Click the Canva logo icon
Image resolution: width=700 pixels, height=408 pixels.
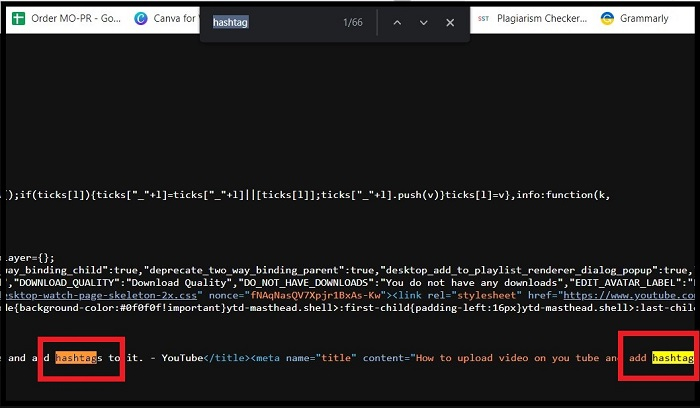(x=141, y=19)
